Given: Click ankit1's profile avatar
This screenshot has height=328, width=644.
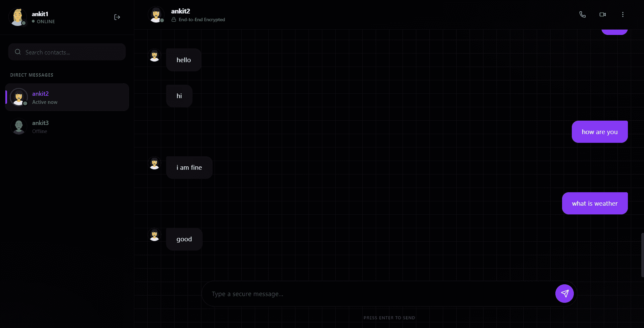Looking at the screenshot, I should [x=17, y=17].
